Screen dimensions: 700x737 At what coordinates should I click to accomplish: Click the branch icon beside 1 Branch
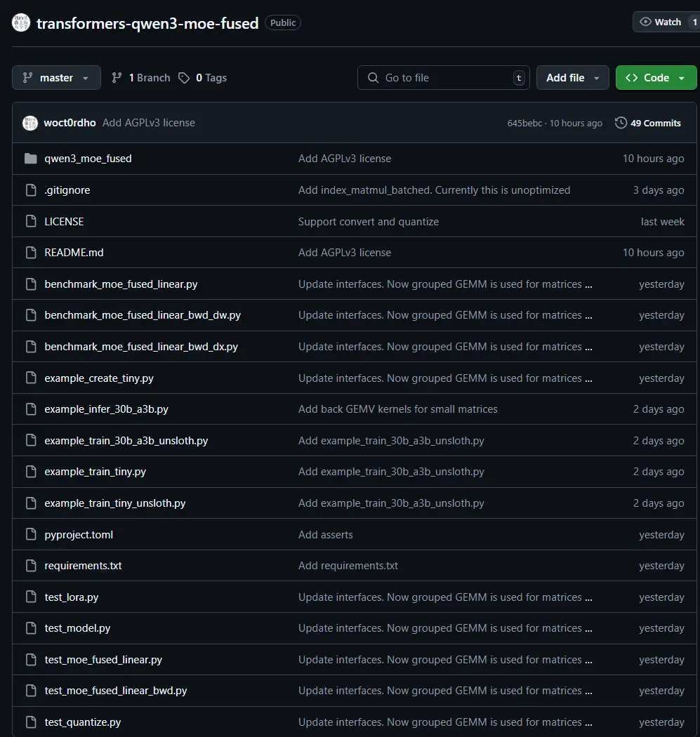tap(117, 78)
